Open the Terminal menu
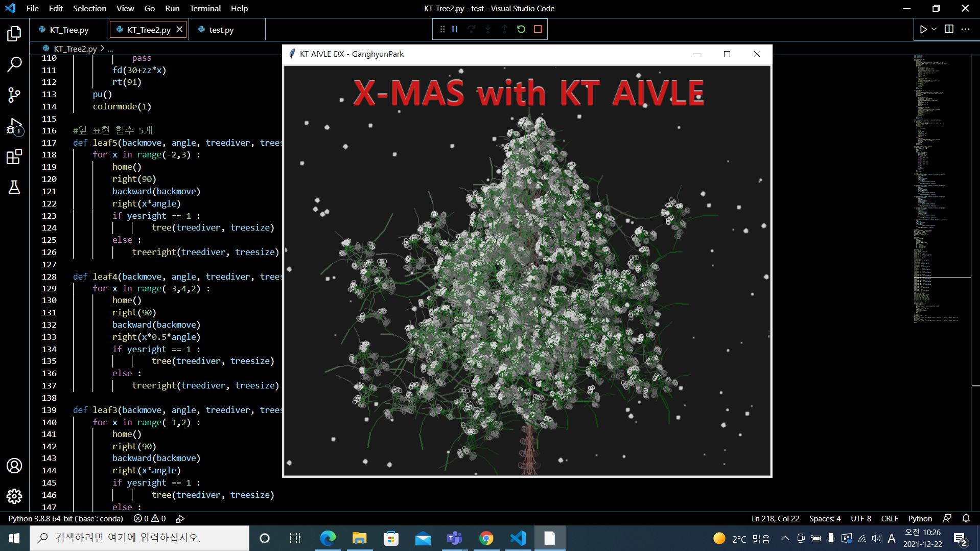The width and height of the screenshot is (980, 551). pyautogui.click(x=205, y=8)
